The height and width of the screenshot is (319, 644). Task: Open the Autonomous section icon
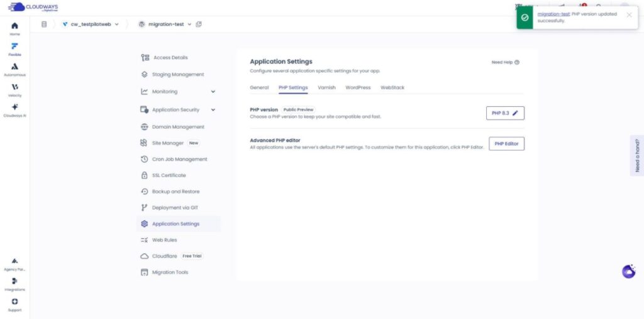point(15,67)
